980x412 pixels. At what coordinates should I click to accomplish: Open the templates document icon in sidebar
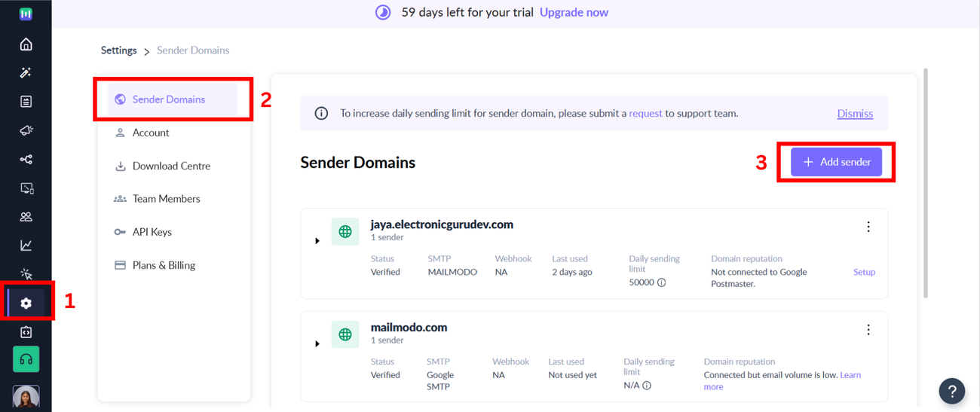coord(26,102)
